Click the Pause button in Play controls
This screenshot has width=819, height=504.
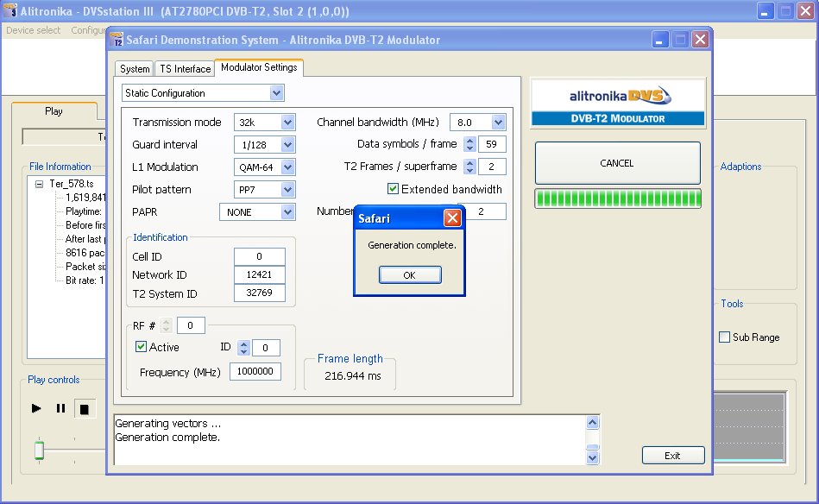[60, 408]
